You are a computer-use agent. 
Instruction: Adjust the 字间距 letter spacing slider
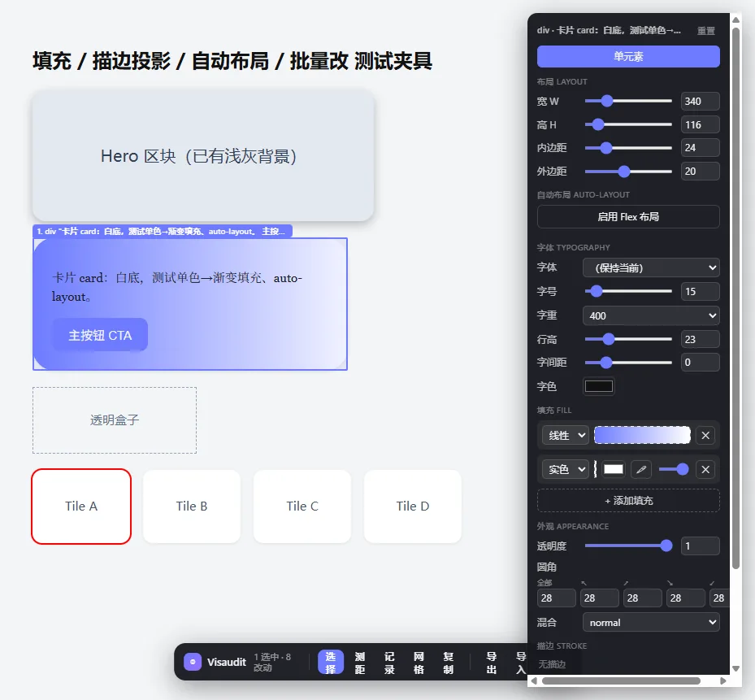click(x=628, y=363)
